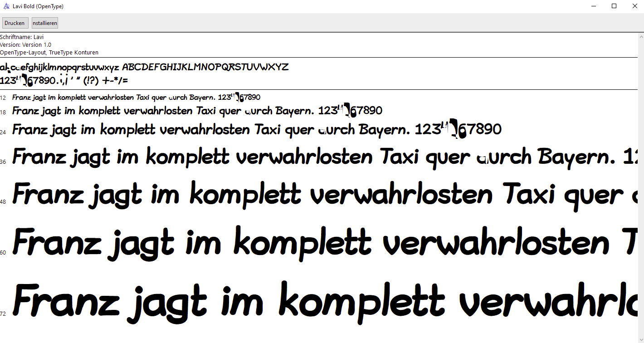
Task: Click the 18-point sample sentence
Action: [197, 111]
